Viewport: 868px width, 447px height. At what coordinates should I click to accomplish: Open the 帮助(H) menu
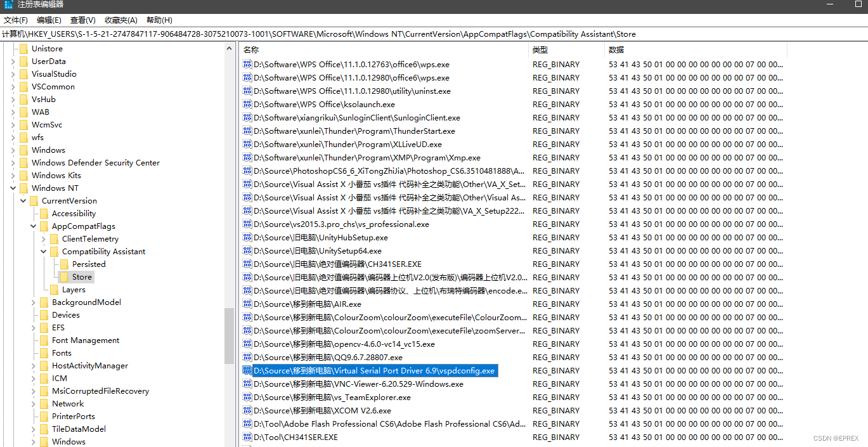tap(159, 20)
